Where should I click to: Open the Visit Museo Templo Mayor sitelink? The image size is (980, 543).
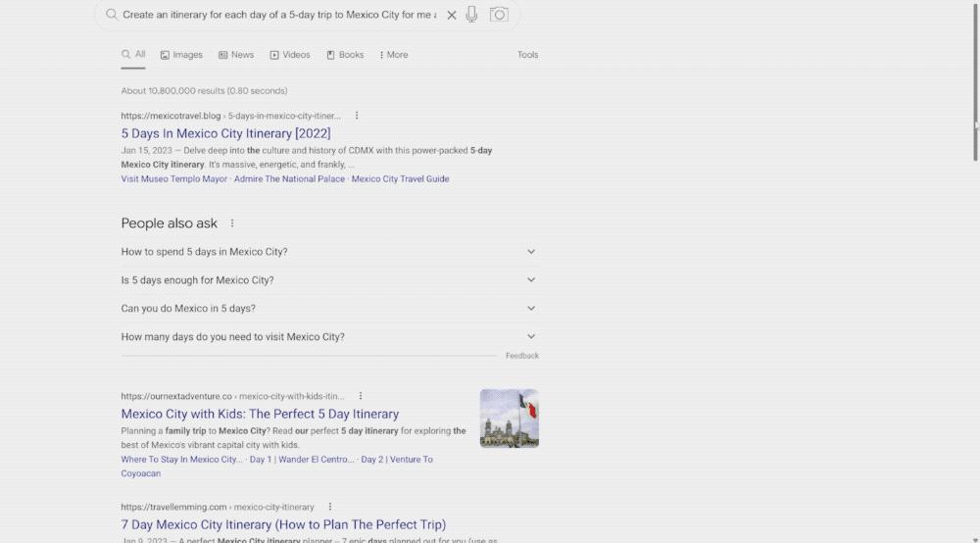click(x=174, y=178)
